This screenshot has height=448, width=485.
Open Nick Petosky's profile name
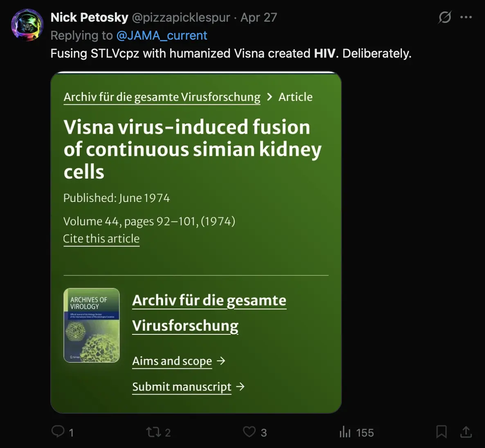[89, 18]
